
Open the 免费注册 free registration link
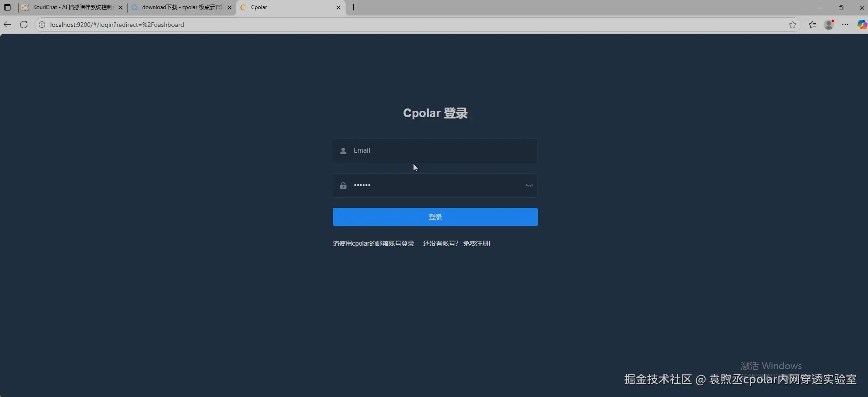point(476,243)
